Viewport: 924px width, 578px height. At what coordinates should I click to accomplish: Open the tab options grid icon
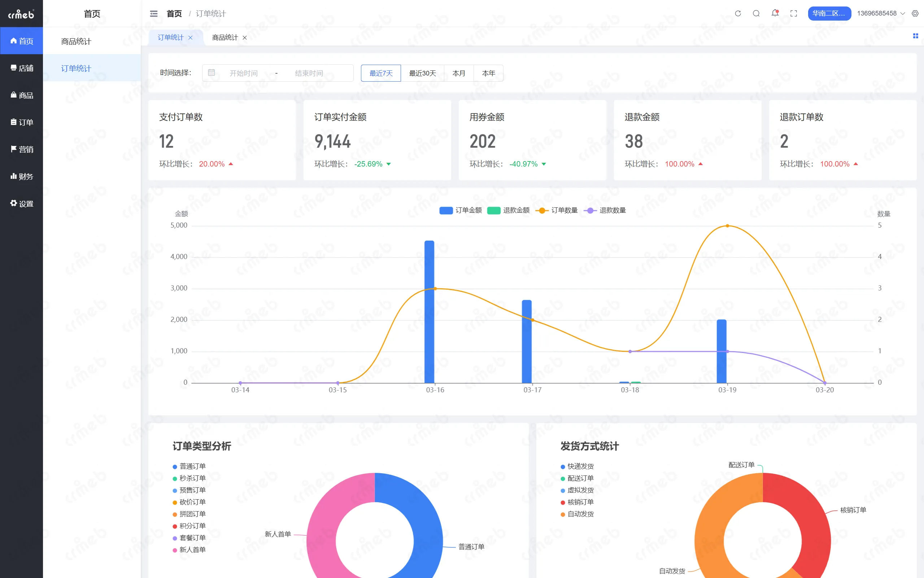click(x=915, y=36)
